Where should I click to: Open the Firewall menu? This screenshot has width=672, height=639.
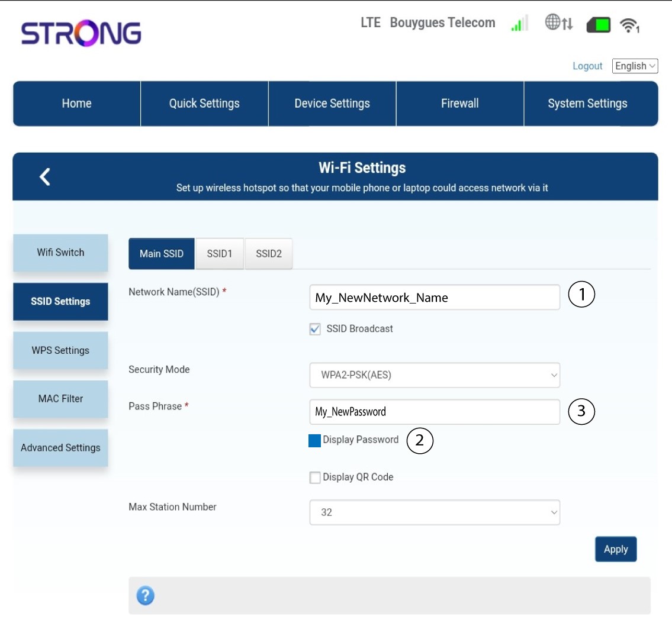click(460, 104)
